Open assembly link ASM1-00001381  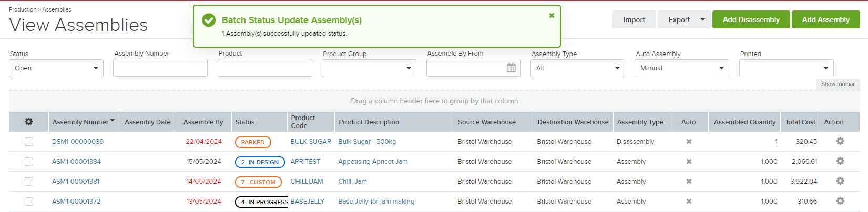point(76,181)
